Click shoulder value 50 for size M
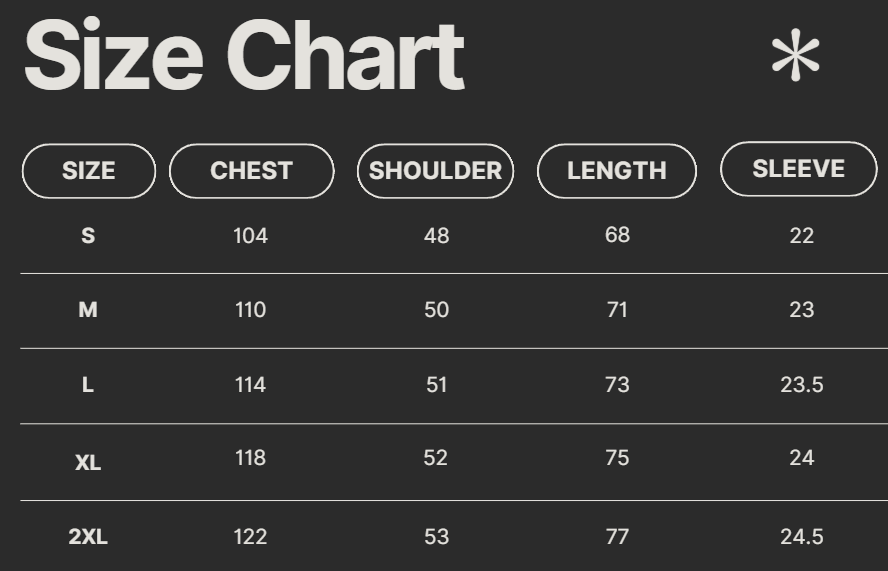The height and width of the screenshot is (571, 888). tap(436, 310)
